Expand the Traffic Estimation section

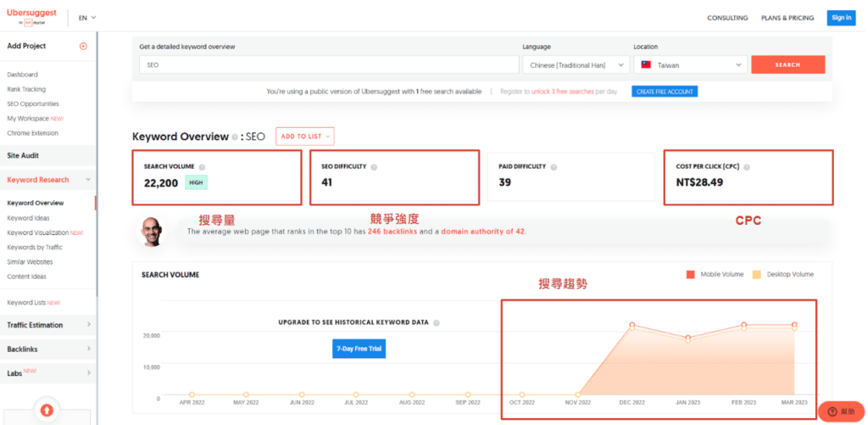click(x=47, y=325)
